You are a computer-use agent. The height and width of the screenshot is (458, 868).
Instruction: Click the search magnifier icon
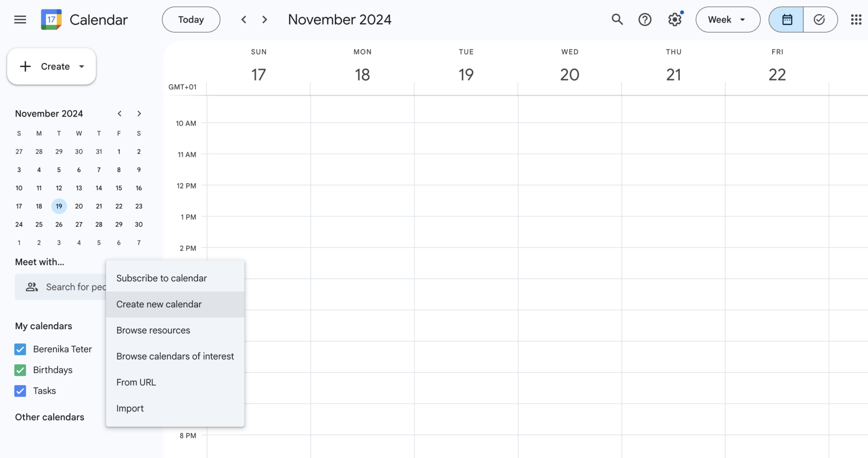click(x=617, y=20)
